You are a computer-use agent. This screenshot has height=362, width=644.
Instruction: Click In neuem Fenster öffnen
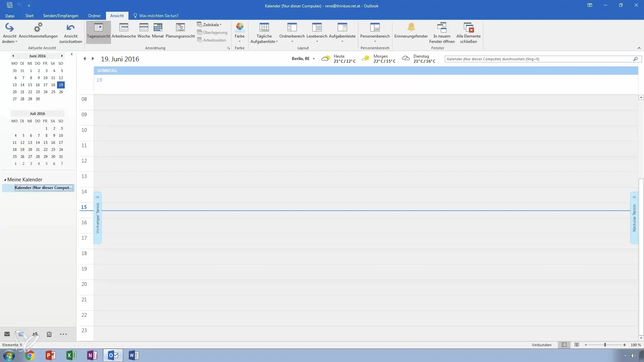(x=442, y=33)
